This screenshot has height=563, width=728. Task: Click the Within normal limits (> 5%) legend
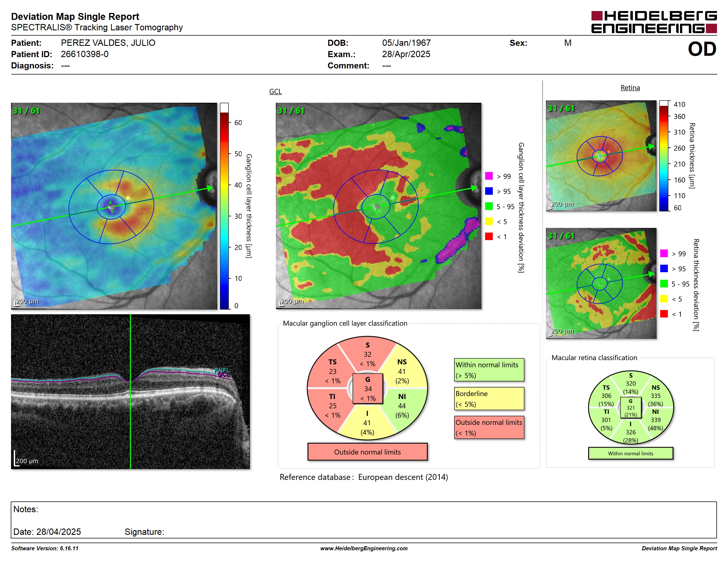pos(489,370)
